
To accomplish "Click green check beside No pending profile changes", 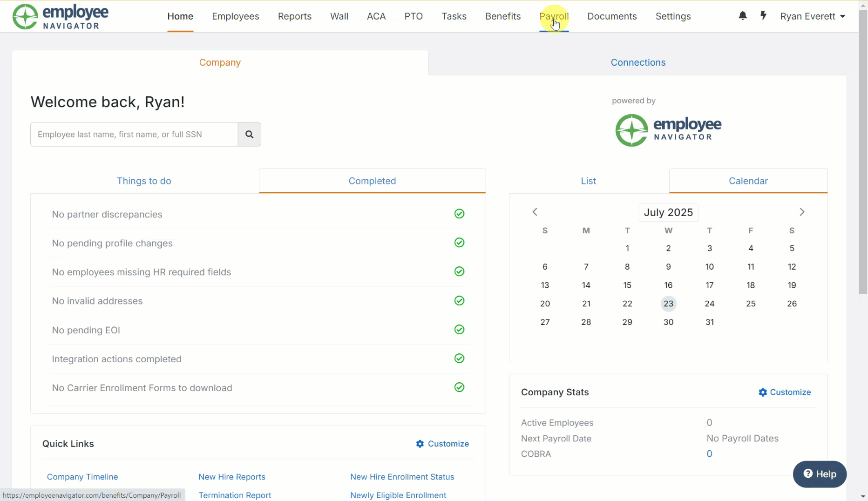I will click(x=459, y=243).
